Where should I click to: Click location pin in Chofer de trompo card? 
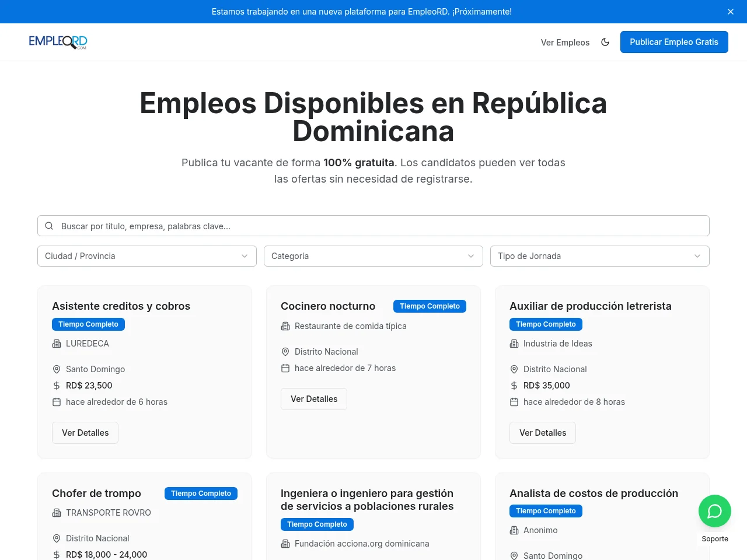pos(57,538)
